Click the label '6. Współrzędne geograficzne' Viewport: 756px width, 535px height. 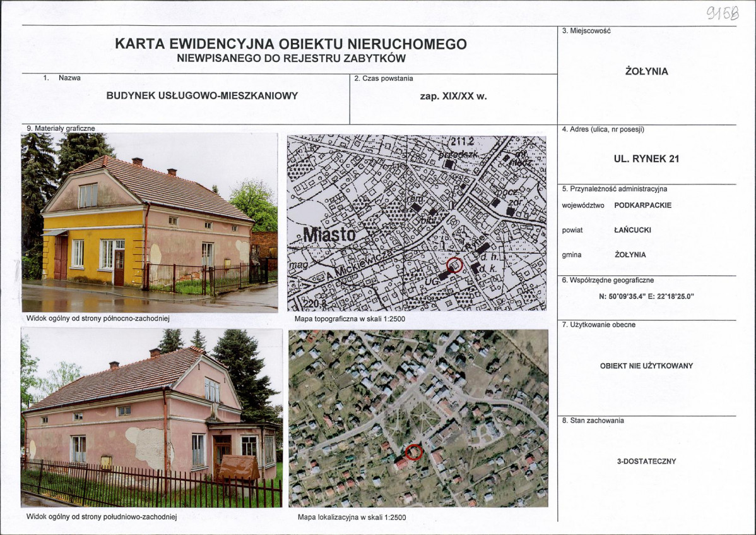coord(608,280)
